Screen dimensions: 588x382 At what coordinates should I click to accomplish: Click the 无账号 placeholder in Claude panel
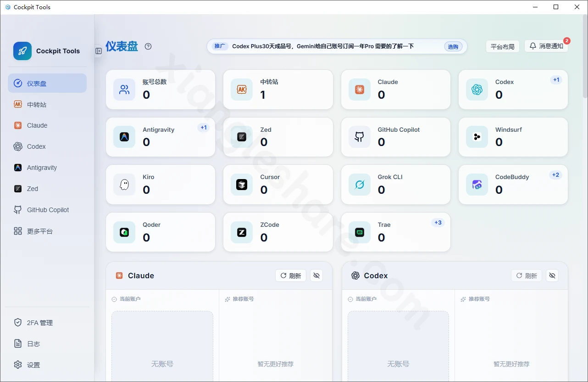coord(162,364)
